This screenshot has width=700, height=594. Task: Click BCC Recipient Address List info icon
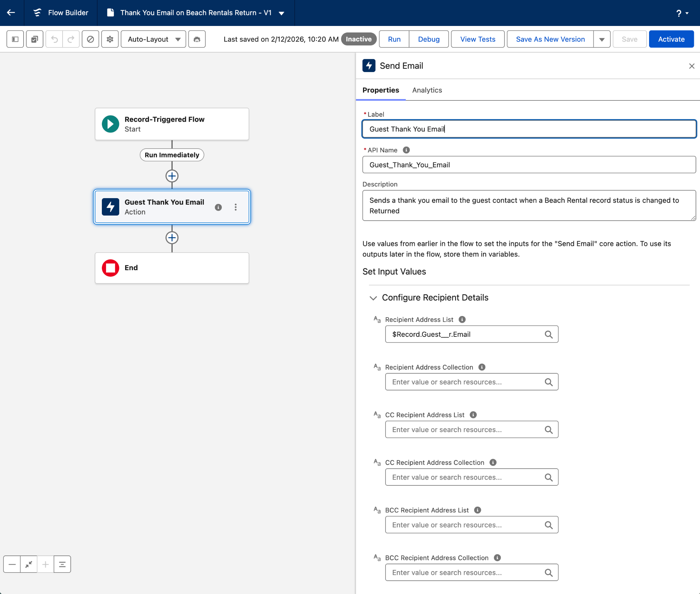pyautogui.click(x=477, y=510)
